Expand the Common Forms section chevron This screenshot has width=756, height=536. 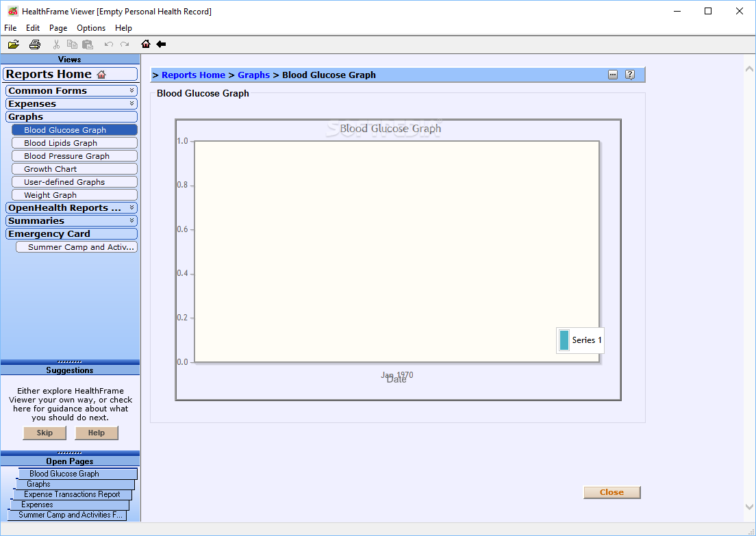point(131,90)
